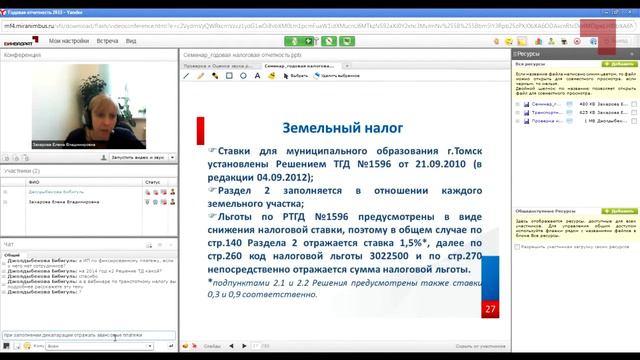Collapse the Ресурсы panel header button
640x360 pixels.
pos(632,54)
